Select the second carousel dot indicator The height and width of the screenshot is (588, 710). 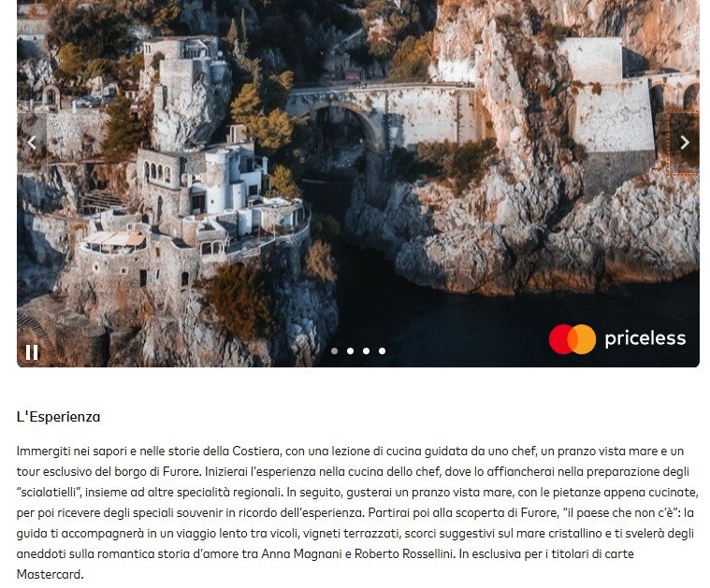click(x=350, y=351)
